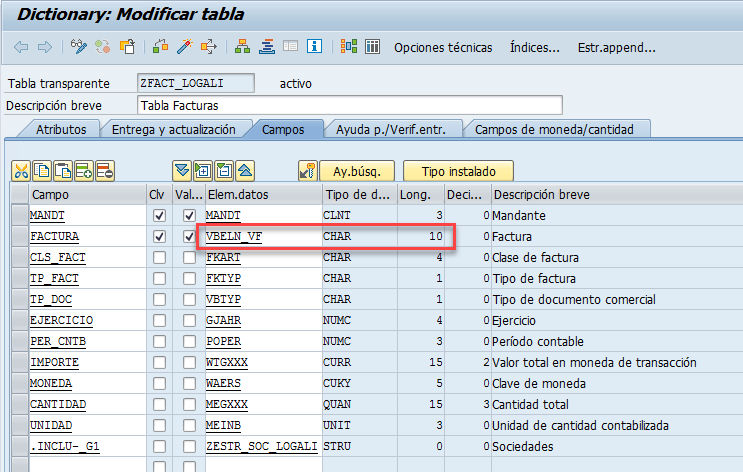Click the Estr.append... button

tap(616, 47)
